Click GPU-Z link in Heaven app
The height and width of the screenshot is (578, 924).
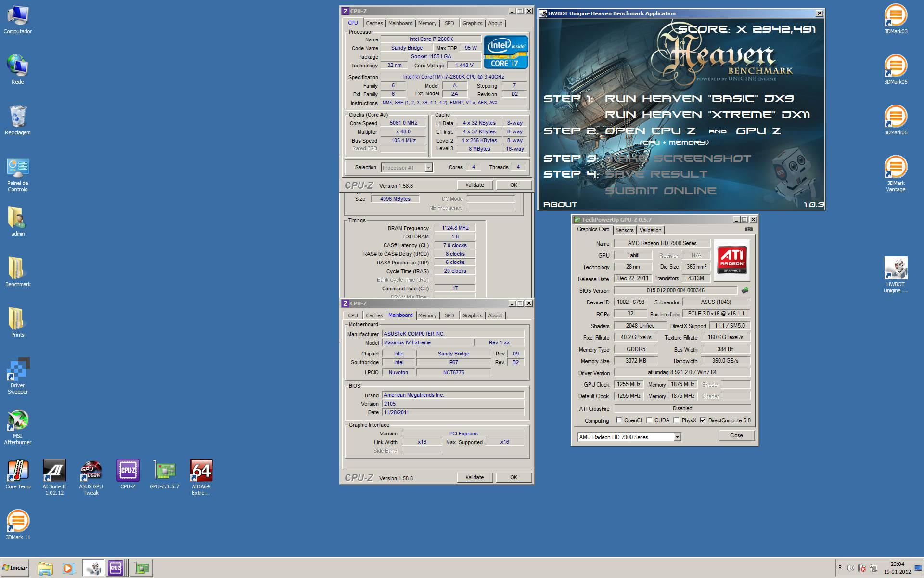(x=758, y=131)
